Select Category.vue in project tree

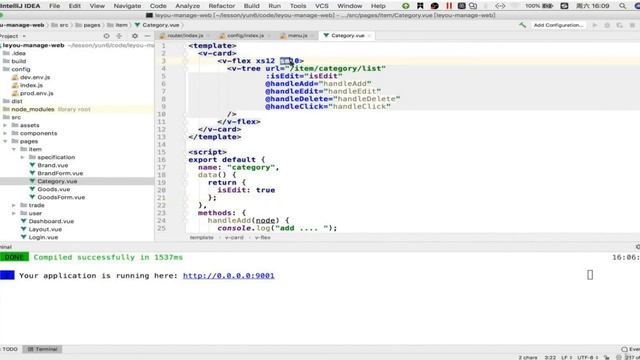pos(57,181)
